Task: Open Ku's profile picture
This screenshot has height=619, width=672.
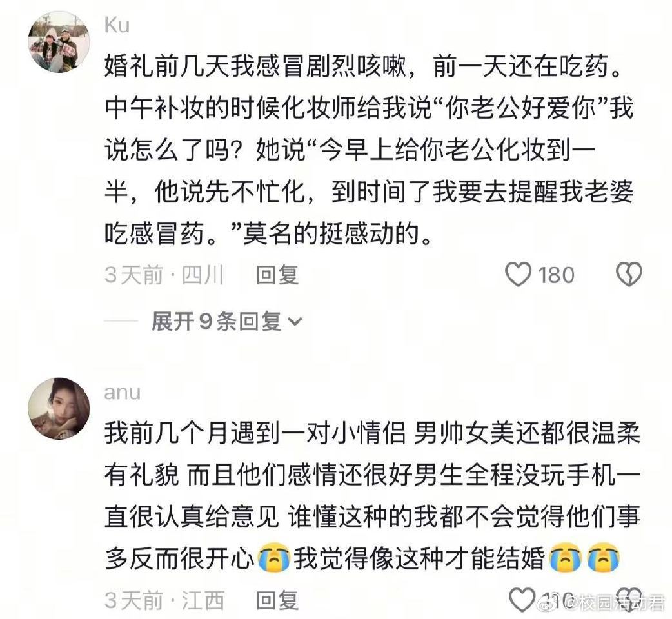Action: pos(59,42)
